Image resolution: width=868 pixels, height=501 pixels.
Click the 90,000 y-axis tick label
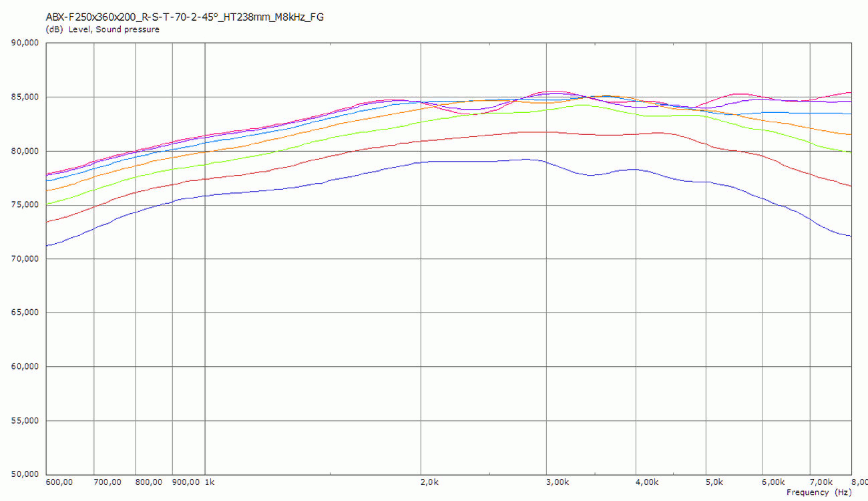coord(25,43)
